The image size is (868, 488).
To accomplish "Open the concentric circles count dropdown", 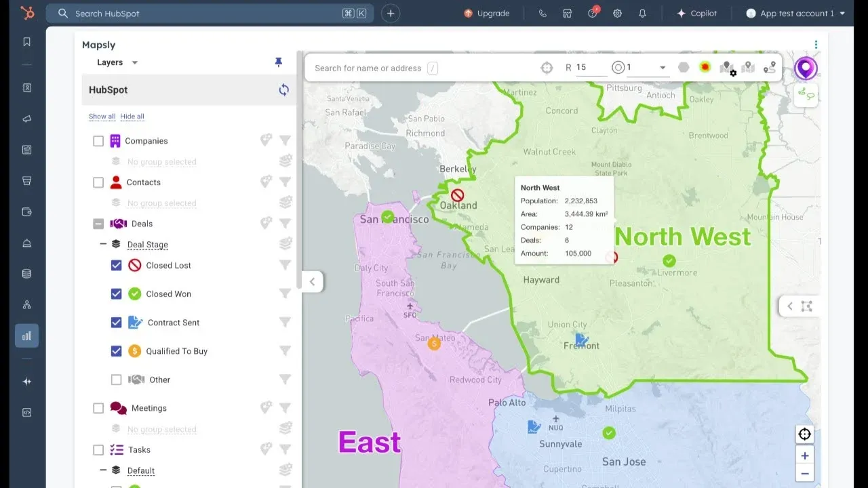I will pyautogui.click(x=648, y=68).
